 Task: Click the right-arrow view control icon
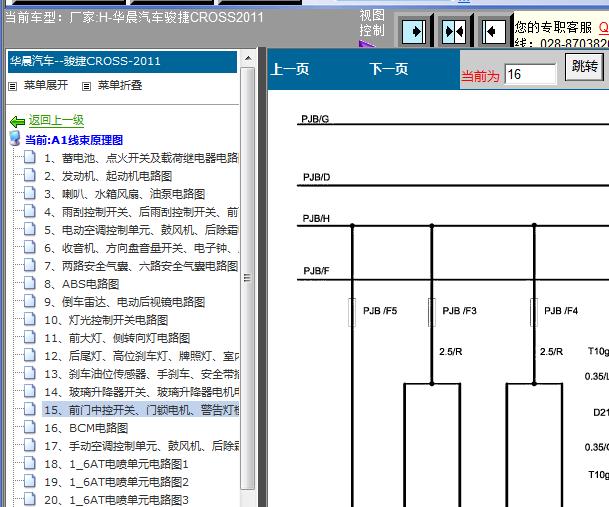click(414, 31)
